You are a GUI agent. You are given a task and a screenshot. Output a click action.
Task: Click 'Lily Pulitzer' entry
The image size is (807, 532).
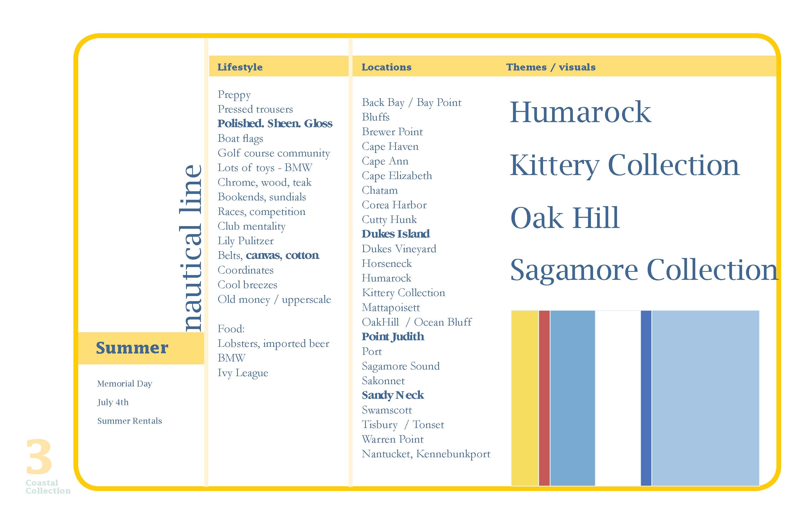click(246, 241)
